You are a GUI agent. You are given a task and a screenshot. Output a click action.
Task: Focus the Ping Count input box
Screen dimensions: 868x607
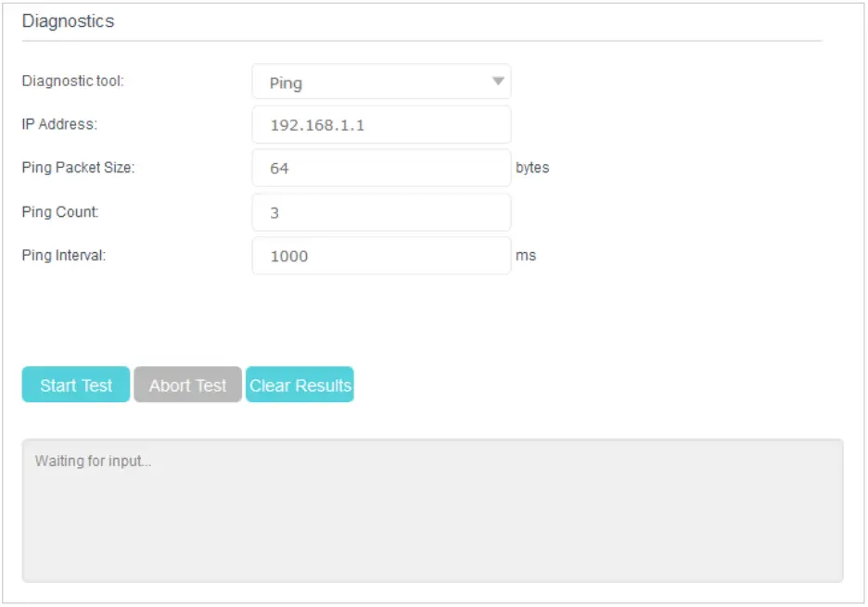[381, 212]
